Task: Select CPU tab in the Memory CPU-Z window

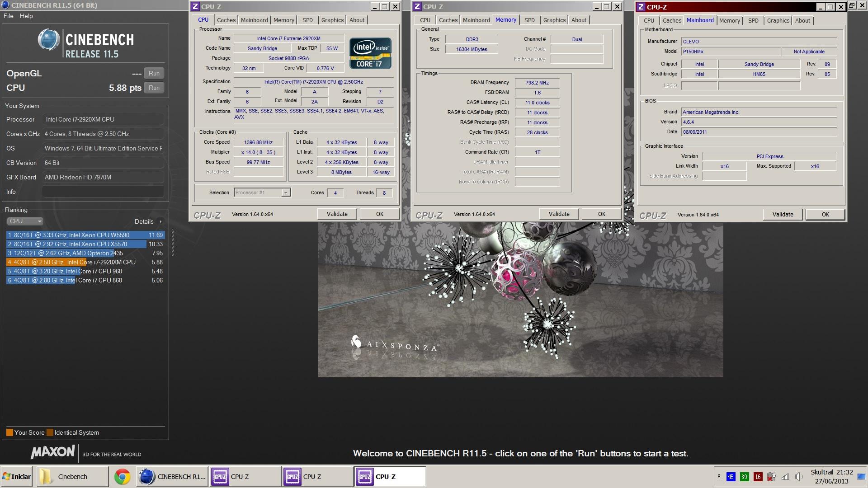Action: (x=425, y=20)
